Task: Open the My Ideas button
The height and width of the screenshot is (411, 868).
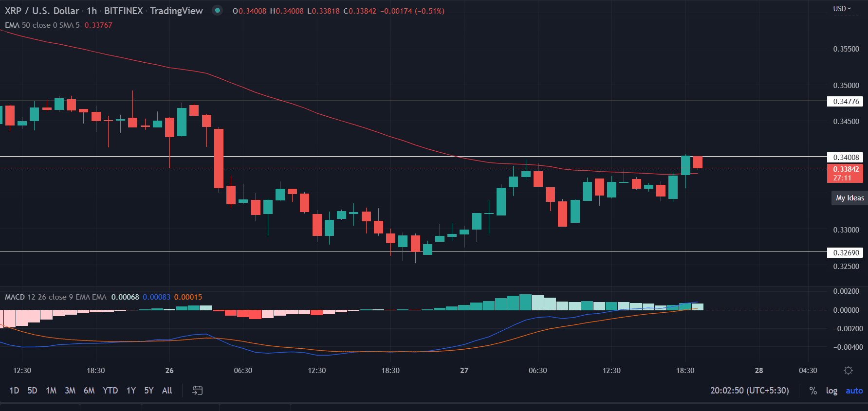Action: click(x=850, y=198)
